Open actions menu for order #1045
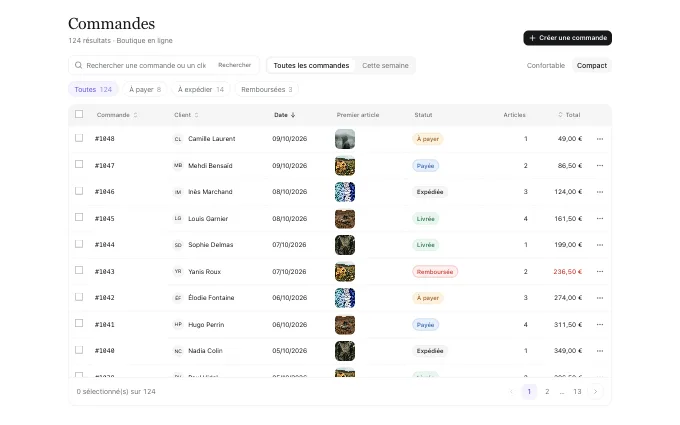680x425 pixels. coord(600,219)
